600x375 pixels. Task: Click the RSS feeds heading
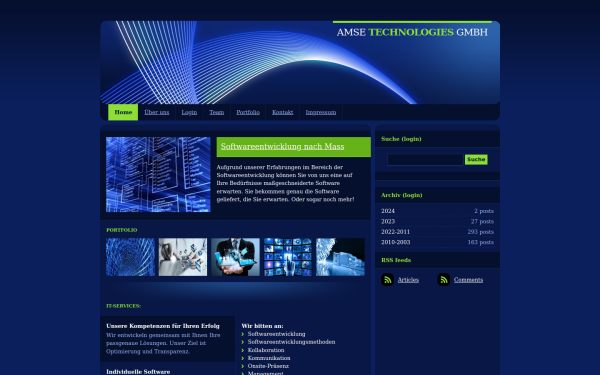tap(396, 260)
